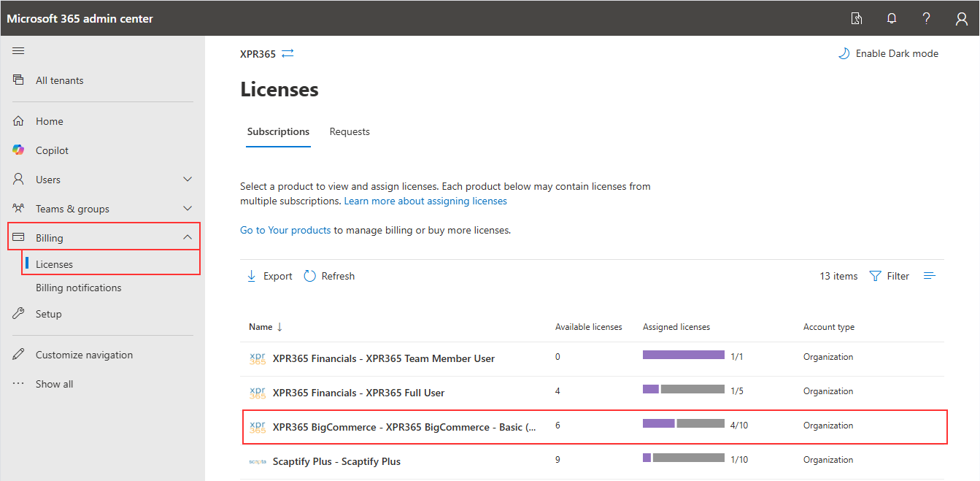The image size is (980, 481).
Task: Export the license list
Action: coord(269,275)
